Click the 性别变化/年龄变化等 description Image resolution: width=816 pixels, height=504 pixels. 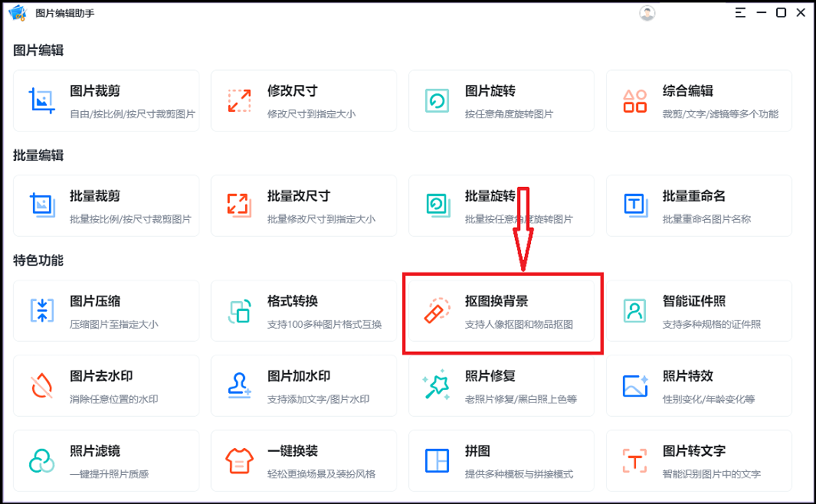(709, 399)
